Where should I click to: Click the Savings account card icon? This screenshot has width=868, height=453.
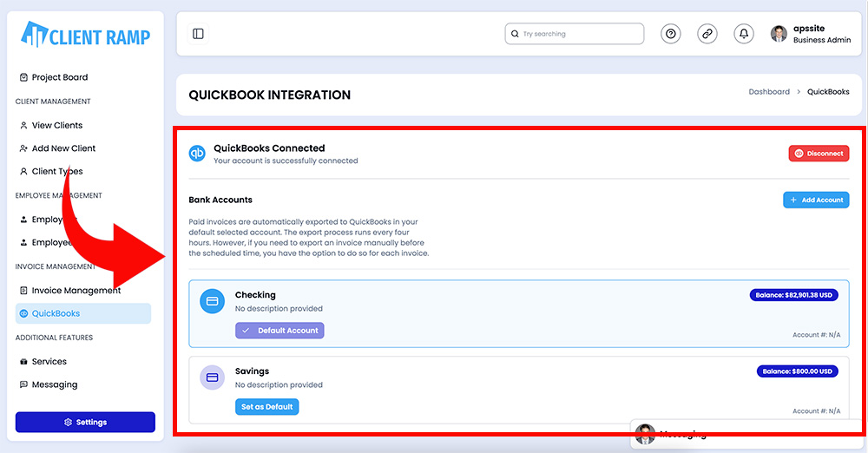(x=212, y=377)
